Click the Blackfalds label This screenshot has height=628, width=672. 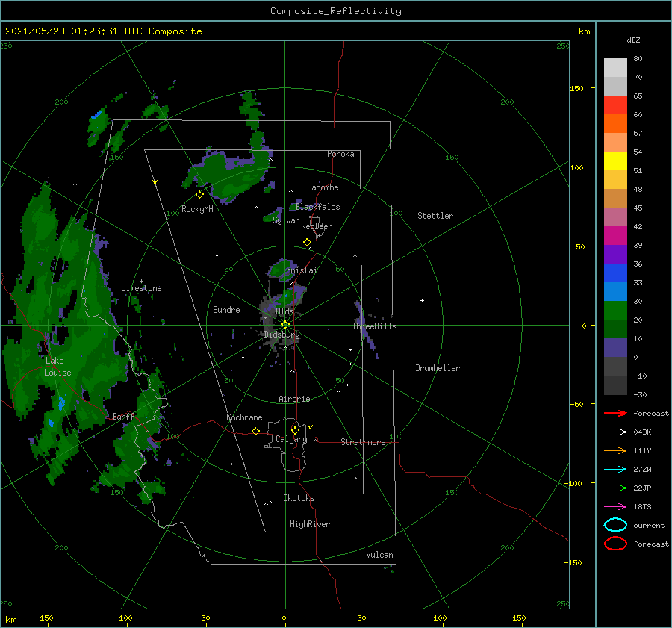pos(317,207)
